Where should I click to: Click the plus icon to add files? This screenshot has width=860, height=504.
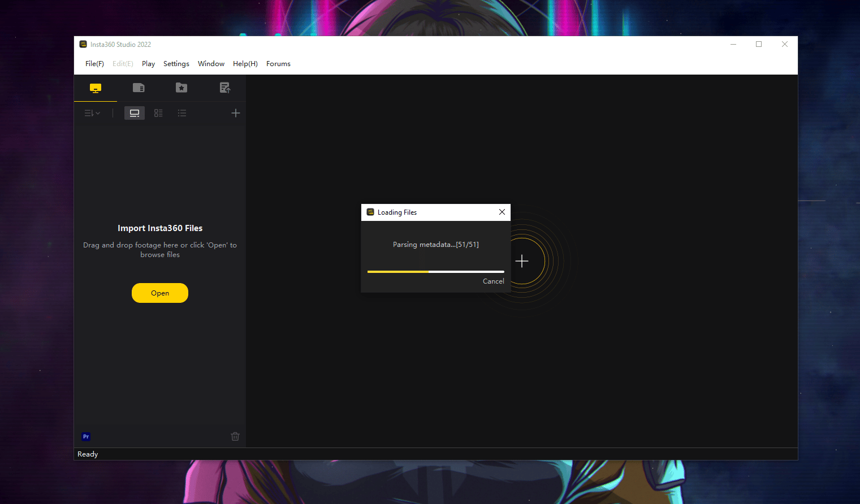(x=236, y=113)
